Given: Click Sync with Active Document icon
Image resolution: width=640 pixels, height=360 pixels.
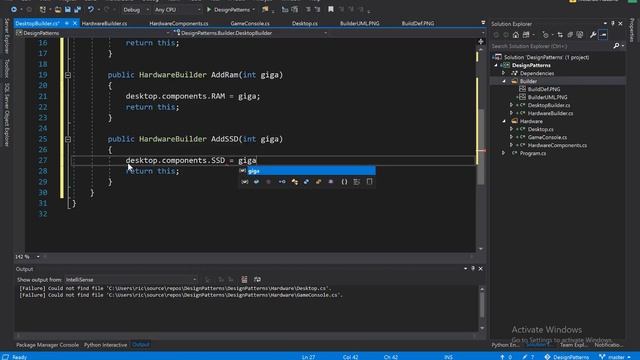Looking at the screenshot, I should [x=560, y=35].
